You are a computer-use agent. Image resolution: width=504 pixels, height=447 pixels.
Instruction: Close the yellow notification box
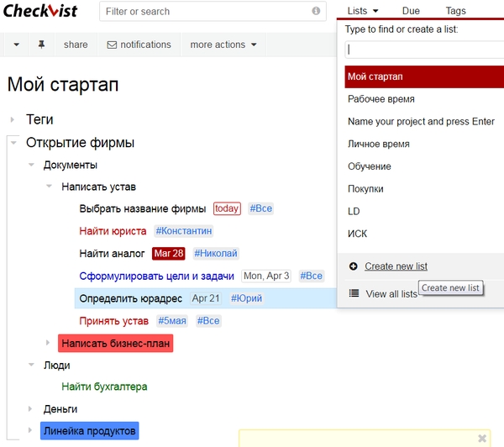pos(482,438)
